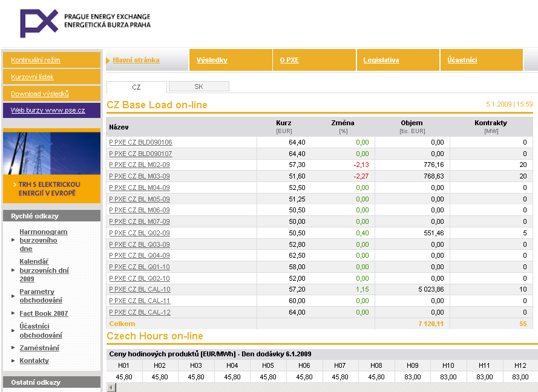This screenshot has width=538, height=392.
Task: Open the Zaměstnání link
Action: [39, 348]
